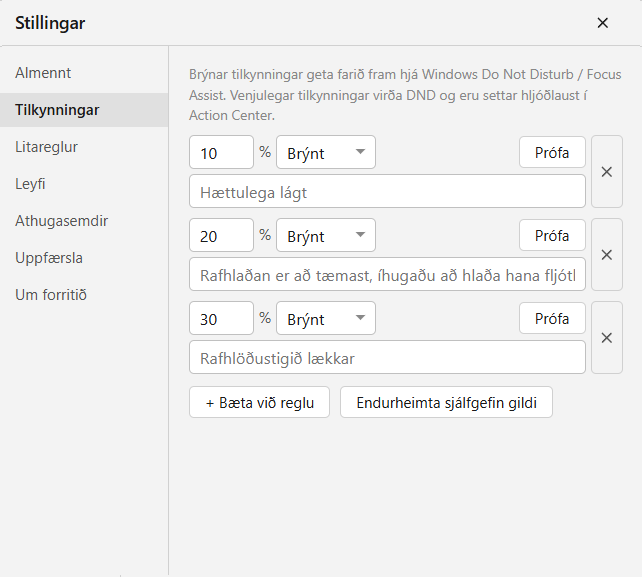Focus the percentage field showing 20

click(x=222, y=235)
